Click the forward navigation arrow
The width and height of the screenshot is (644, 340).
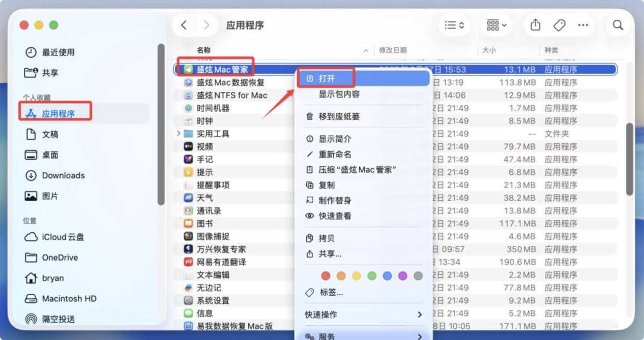pos(207,24)
